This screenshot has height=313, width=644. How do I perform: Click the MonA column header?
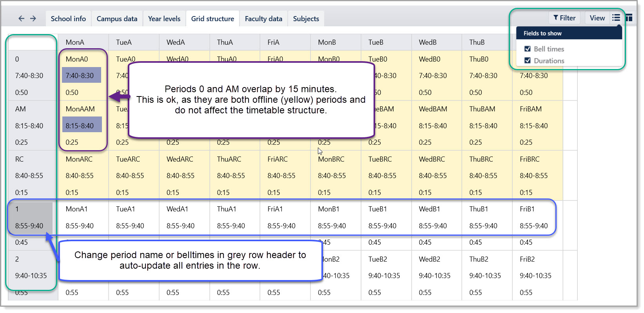[75, 42]
